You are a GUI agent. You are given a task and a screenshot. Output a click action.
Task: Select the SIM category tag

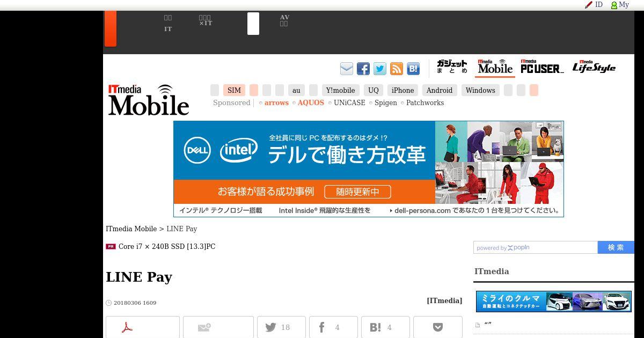click(234, 90)
